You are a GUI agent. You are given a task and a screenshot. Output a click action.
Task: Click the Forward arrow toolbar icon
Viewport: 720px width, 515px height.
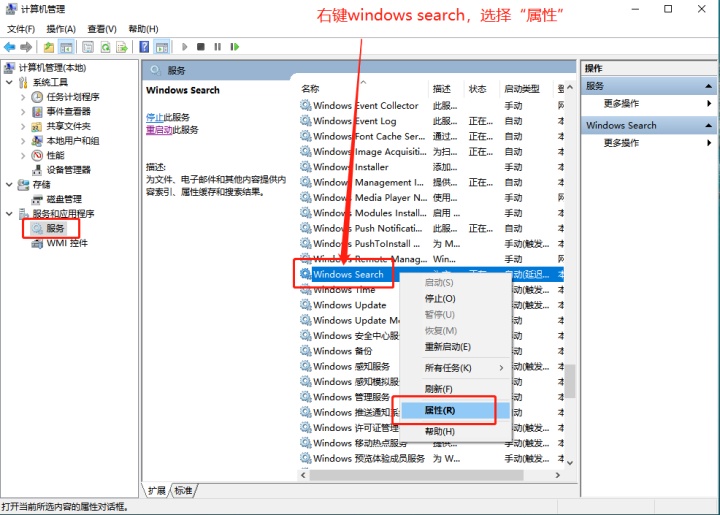[x=26, y=47]
